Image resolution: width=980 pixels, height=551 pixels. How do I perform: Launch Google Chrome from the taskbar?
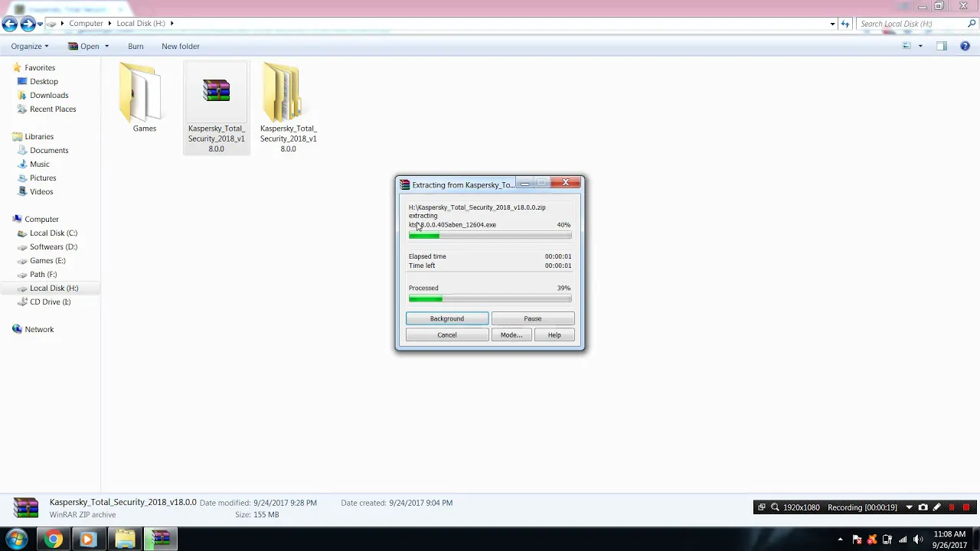pyautogui.click(x=53, y=540)
